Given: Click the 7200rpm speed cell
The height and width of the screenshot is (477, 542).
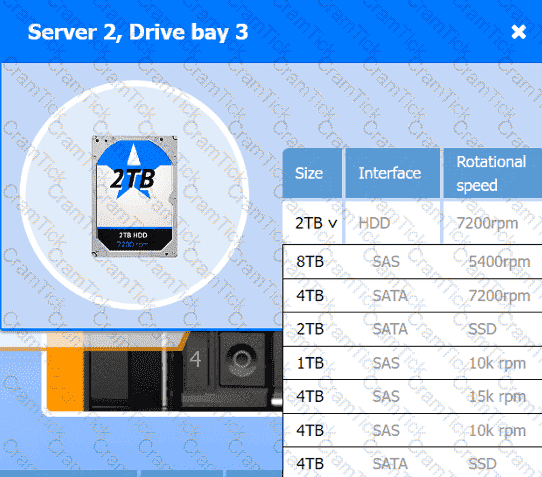Looking at the screenshot, I should point(493,223).
